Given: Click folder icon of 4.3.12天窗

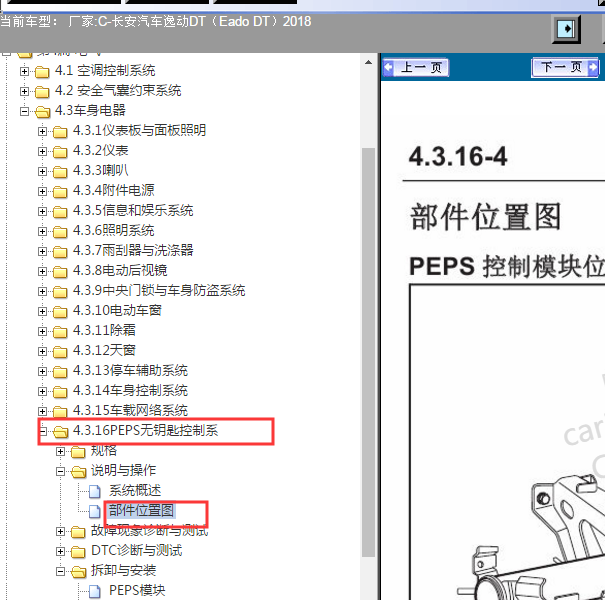Looking at the screenshot, I should point(60,352).
